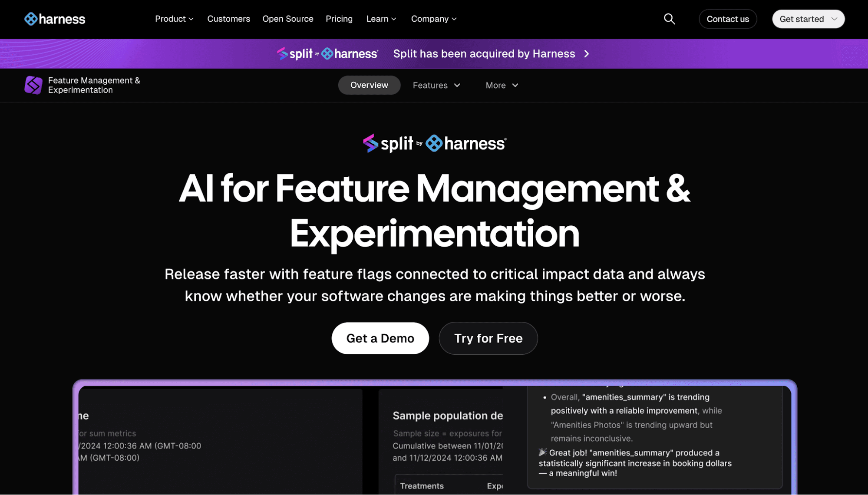Click the Feature Management & Experimentation module icon
Screen dimensions: 868x495
(33, 85)
